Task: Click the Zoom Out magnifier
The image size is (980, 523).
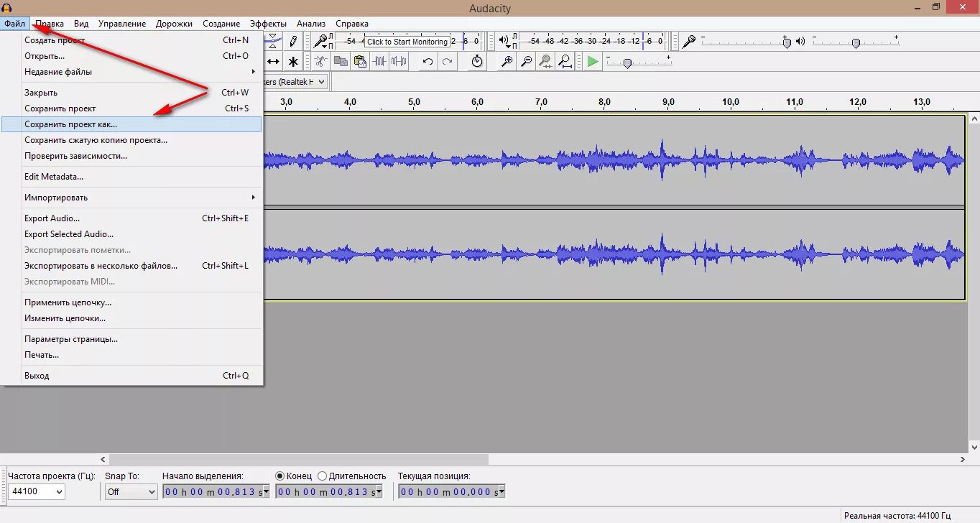Action: 526,62
